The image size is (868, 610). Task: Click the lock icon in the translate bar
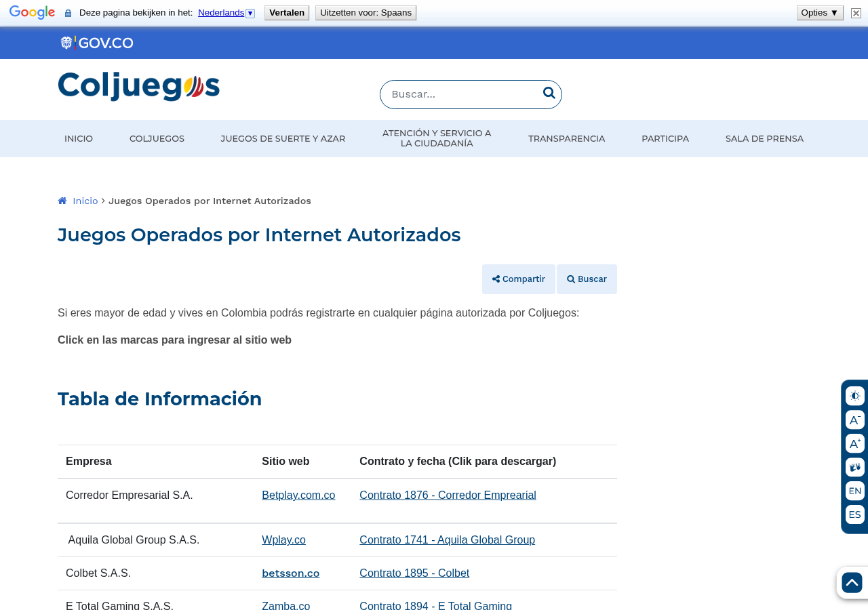click(68, 13)
